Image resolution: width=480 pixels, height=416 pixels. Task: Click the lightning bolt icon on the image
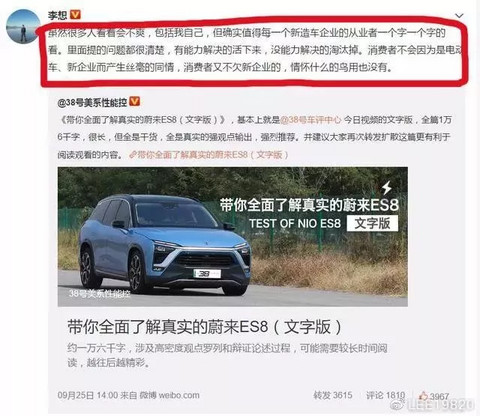(387, 188)
